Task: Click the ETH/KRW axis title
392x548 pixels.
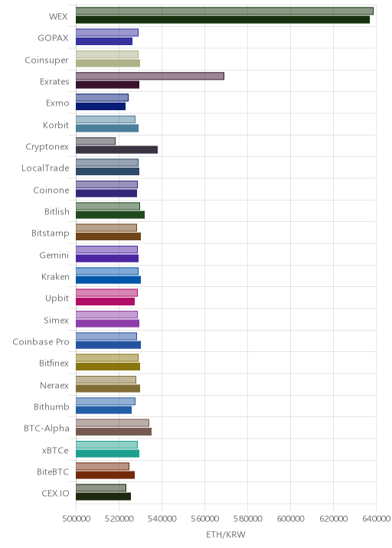Action: point(226,535)
